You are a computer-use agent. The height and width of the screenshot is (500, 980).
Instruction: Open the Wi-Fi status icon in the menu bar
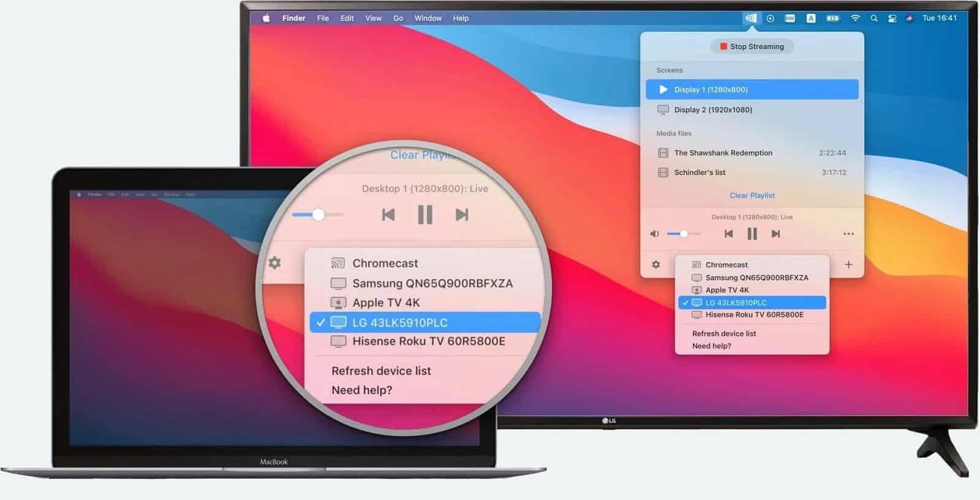tap(855, 18)
